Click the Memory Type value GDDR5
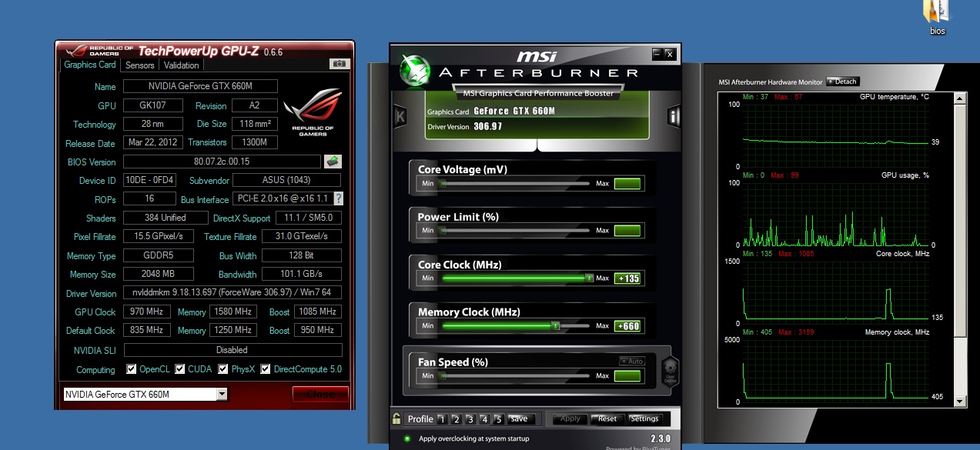This screenshot has height=450, width=980. [x=159, y=255]
